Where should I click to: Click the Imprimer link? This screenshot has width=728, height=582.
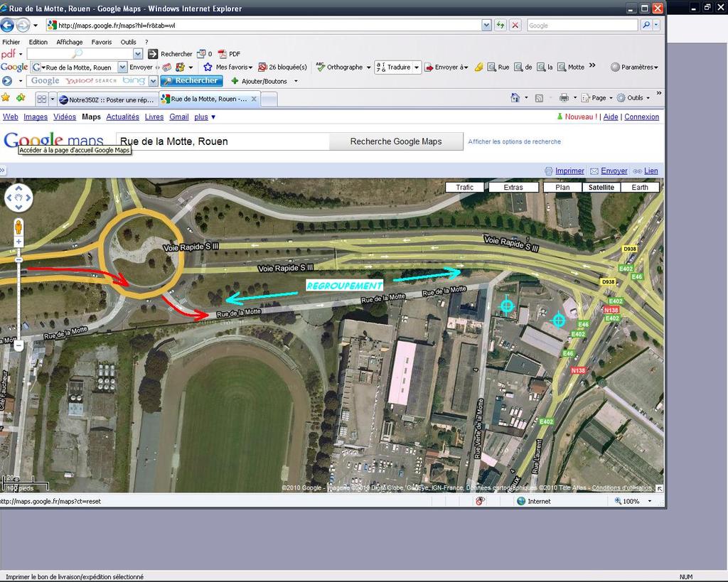569,171
